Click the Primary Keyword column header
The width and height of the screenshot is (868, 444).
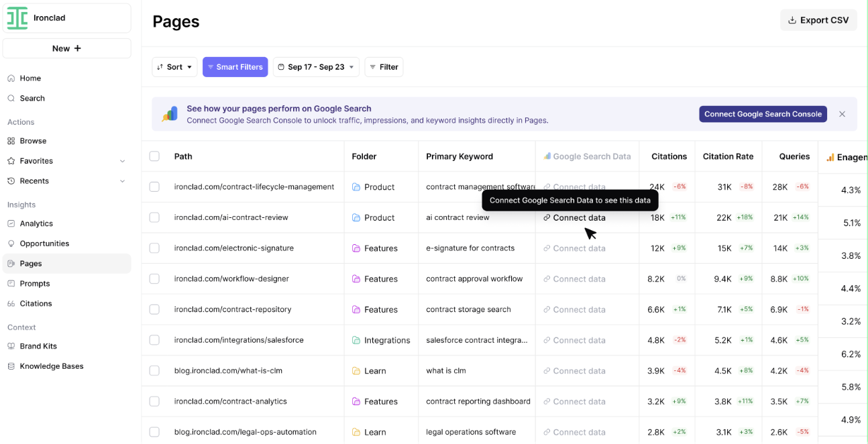459,157
